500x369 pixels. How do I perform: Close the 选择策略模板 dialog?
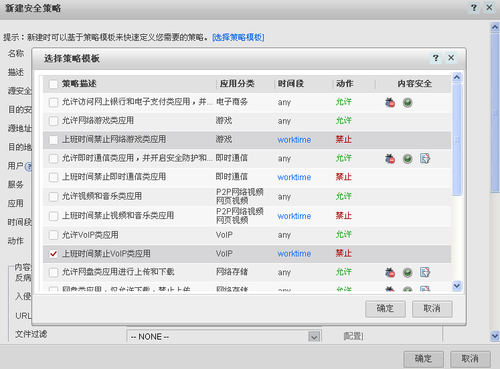(x=451, y=58)
